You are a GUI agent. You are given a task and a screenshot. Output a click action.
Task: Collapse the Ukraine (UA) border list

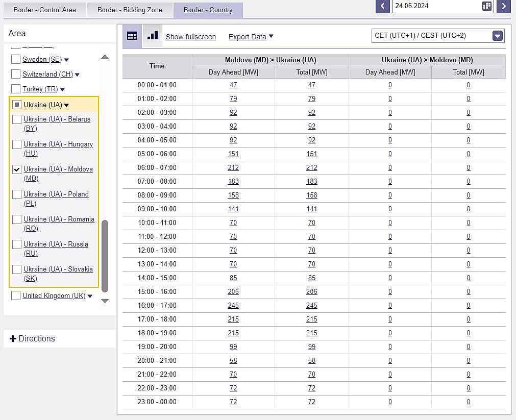tap(66, 105)
